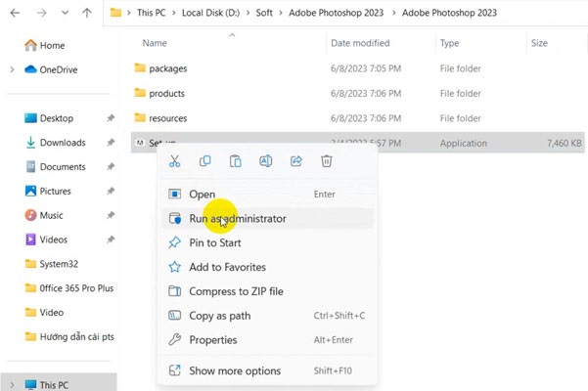Click Compress to ZIP file
This screenshot has height=391, width=588.
click(236, 291)
